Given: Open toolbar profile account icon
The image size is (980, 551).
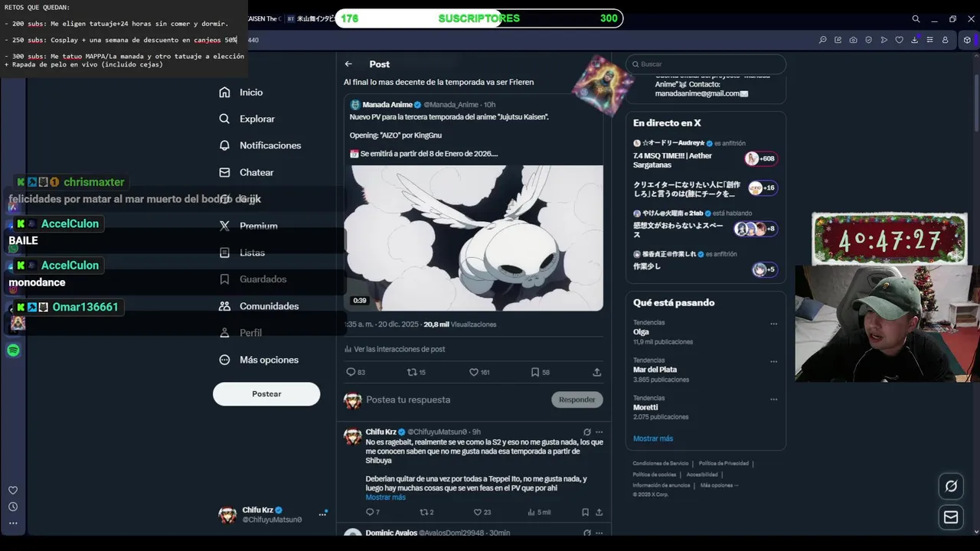Looking at the screenshot, I should pos(945,40).
